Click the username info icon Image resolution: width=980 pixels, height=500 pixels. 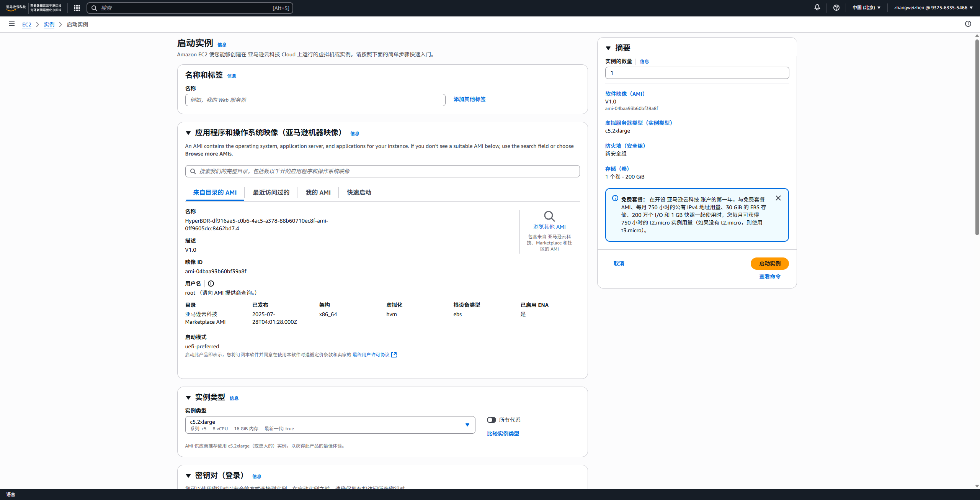pyautogui.click(x=211, y=284)
